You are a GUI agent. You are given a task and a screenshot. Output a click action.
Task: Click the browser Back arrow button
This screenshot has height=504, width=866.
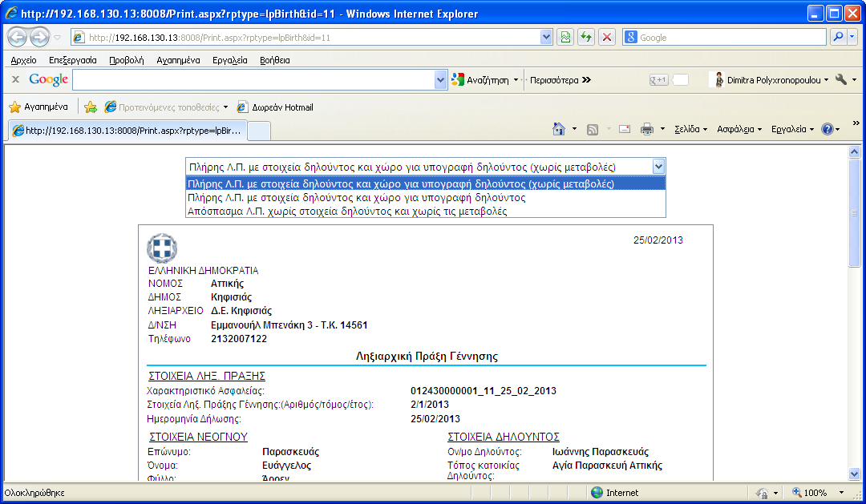[18, 38]
